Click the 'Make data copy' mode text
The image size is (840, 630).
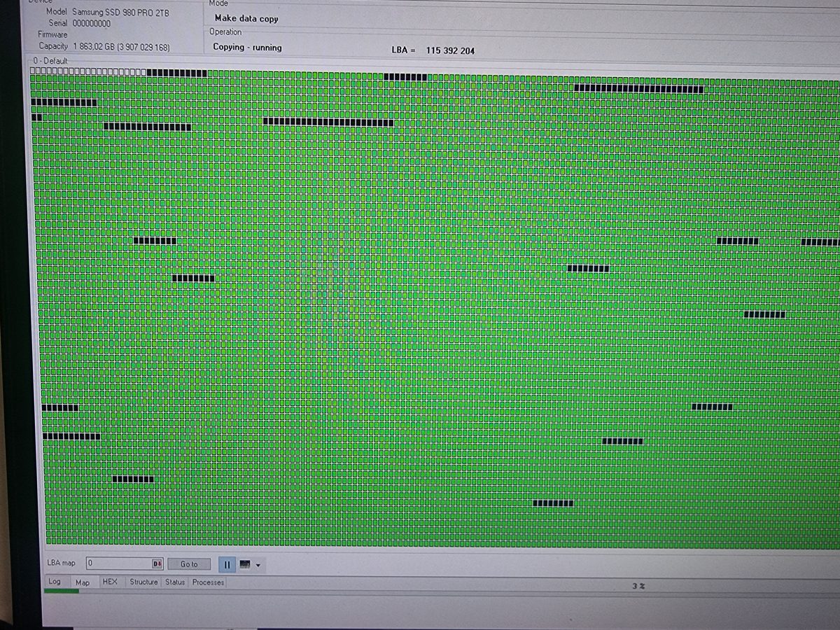(x=246, y=18)
